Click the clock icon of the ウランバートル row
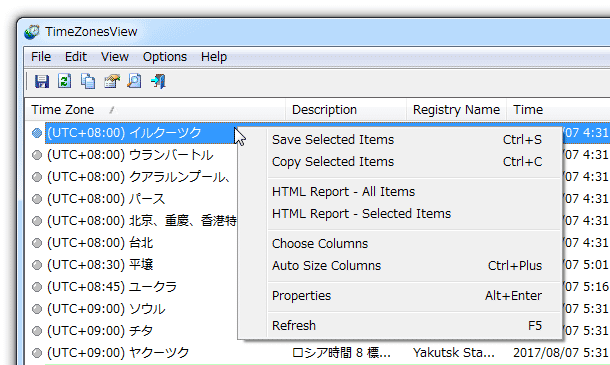 tap(37, 155)
